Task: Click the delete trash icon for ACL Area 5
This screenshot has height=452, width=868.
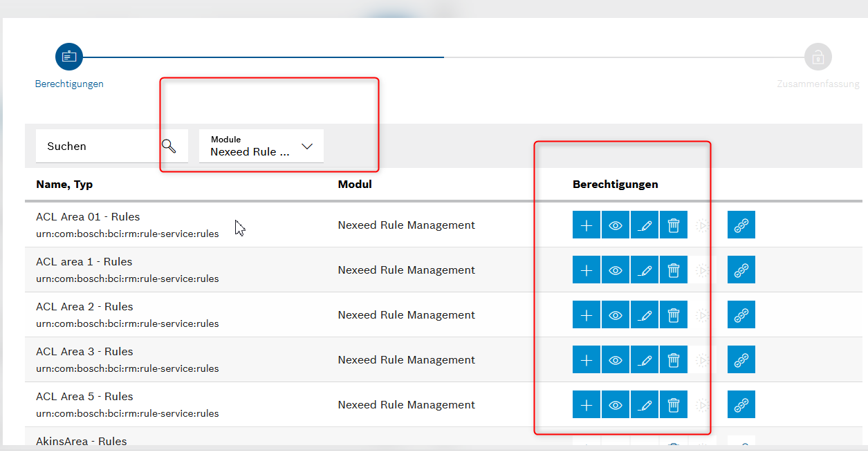Action: click(x=673, y=404)
